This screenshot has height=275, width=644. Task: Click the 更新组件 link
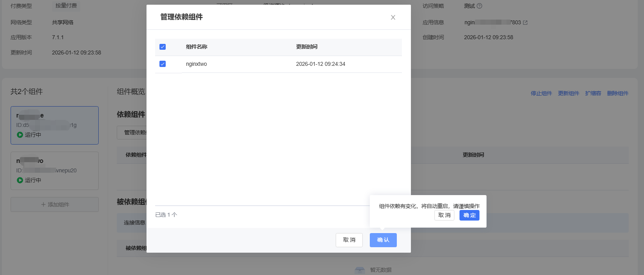coord(568,93)
